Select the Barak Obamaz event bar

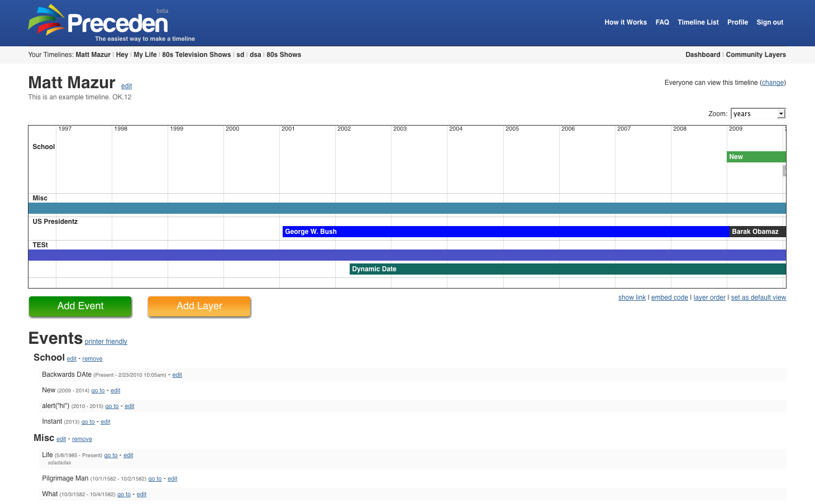coord(756,232)
